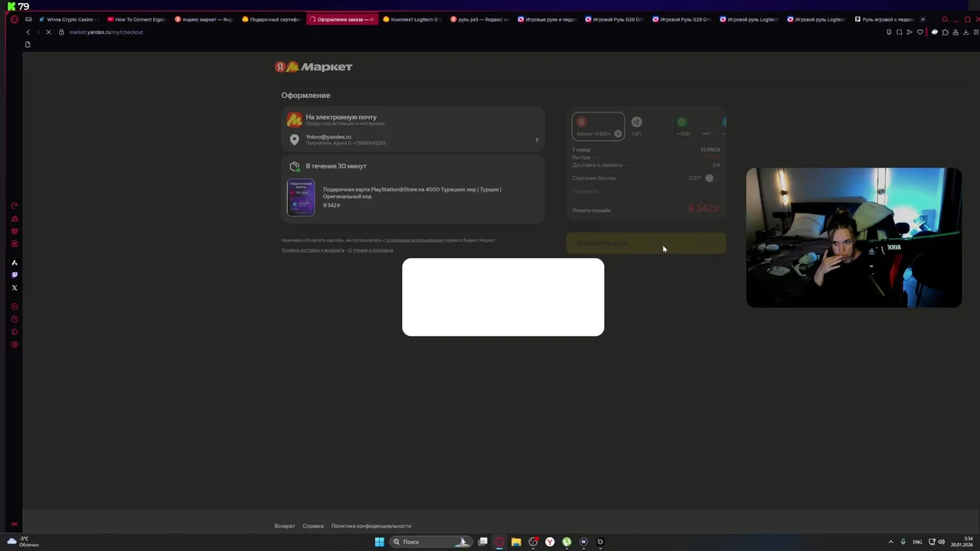Open the Windows Start menu
Screen dimensions: 980x551
(379, 542)
